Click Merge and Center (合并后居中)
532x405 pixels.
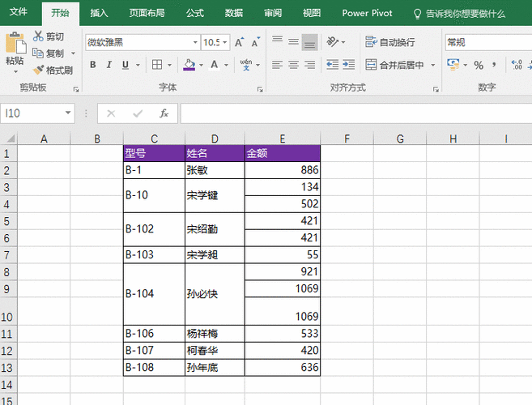(394, 65)
